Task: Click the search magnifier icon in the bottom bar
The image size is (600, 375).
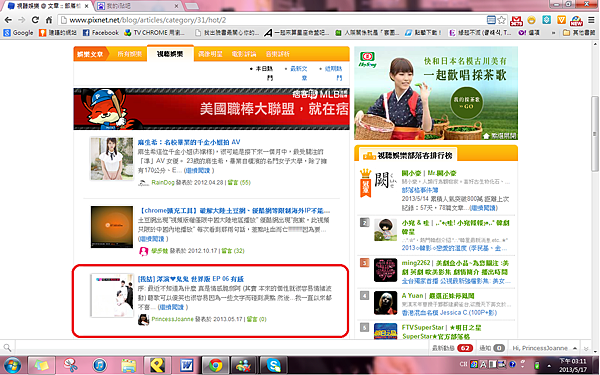Action: click(7, 348)
